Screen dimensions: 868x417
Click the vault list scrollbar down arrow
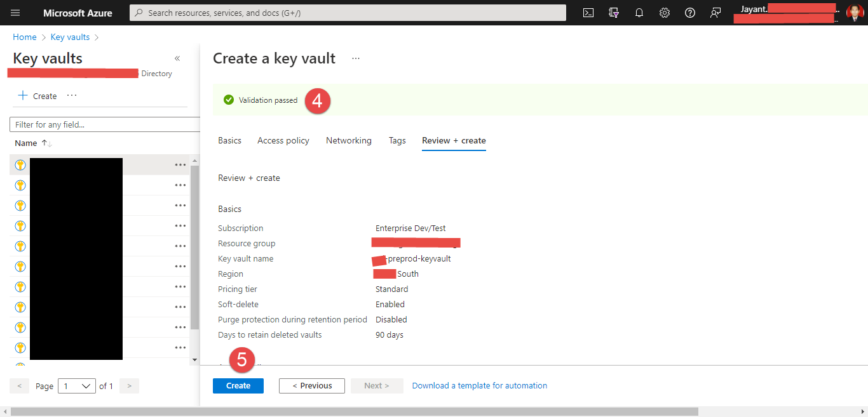click(x=195, y=360)
